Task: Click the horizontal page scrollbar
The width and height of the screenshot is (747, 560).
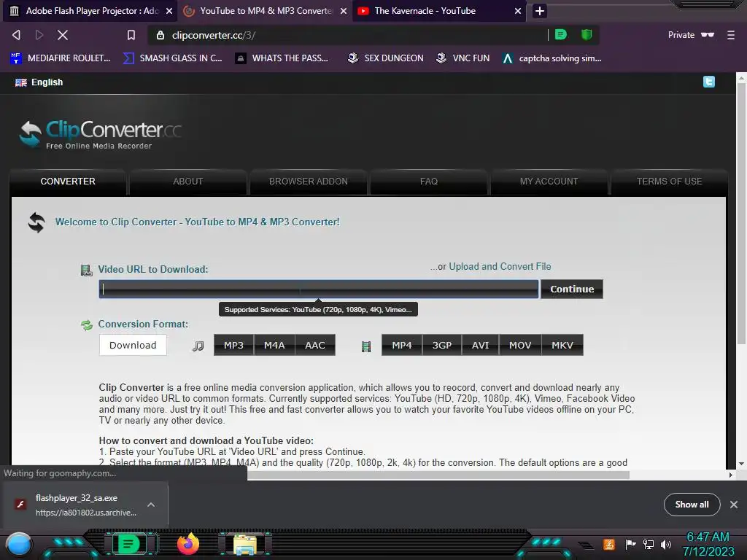Action: [438, 475]
